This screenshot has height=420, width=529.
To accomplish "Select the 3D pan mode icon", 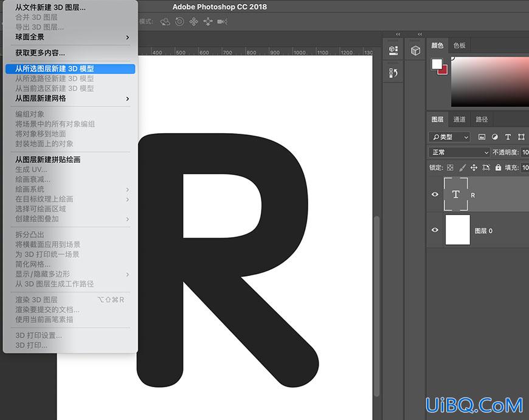I will (x=193, y=22).
